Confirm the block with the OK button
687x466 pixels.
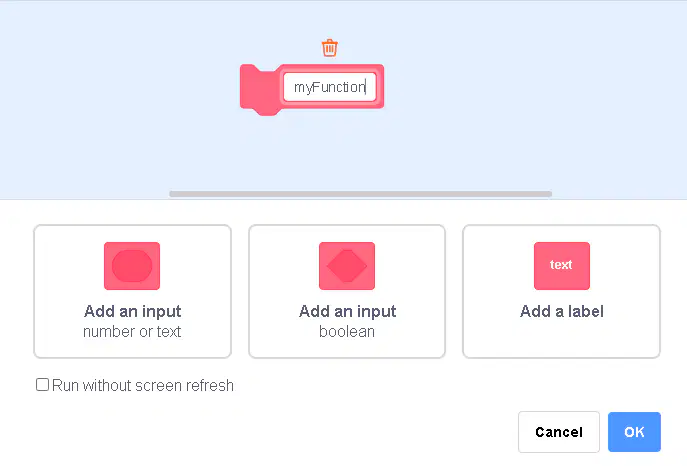click(x=634, y=432)
